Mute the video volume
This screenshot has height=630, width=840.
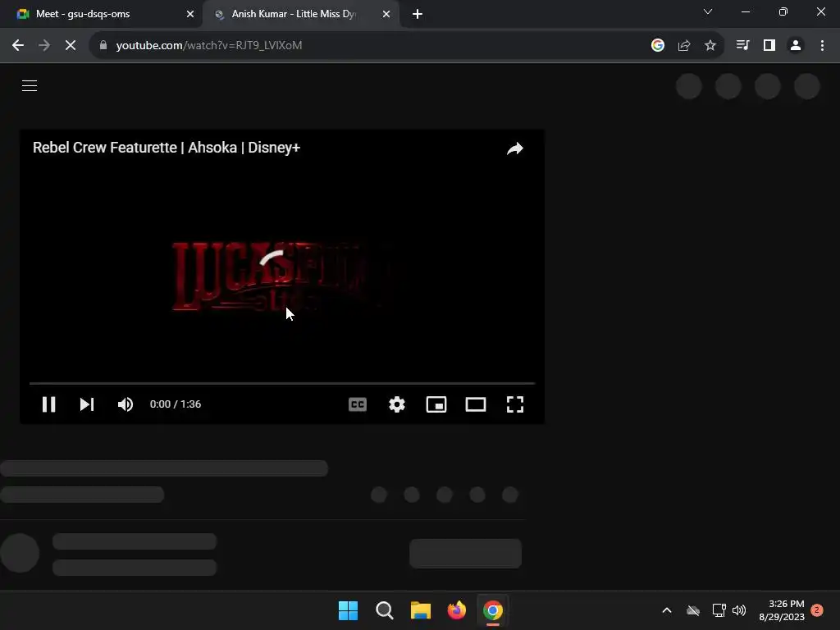tap(126, 404)
